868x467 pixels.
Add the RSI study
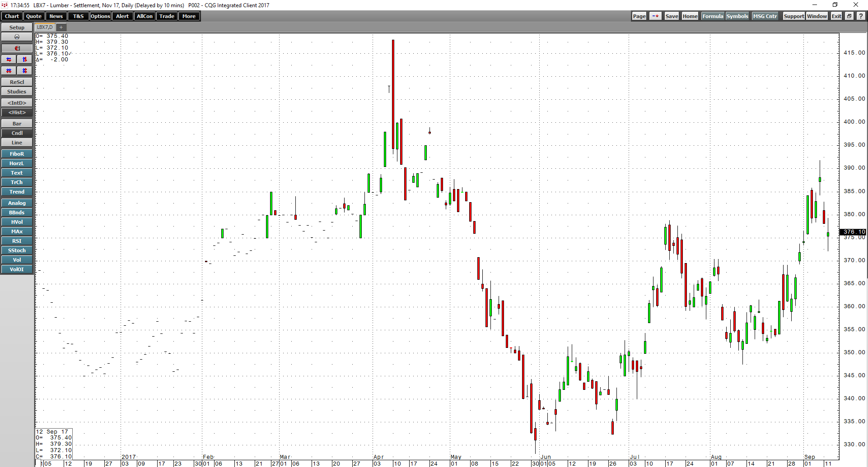coord(17,241)
